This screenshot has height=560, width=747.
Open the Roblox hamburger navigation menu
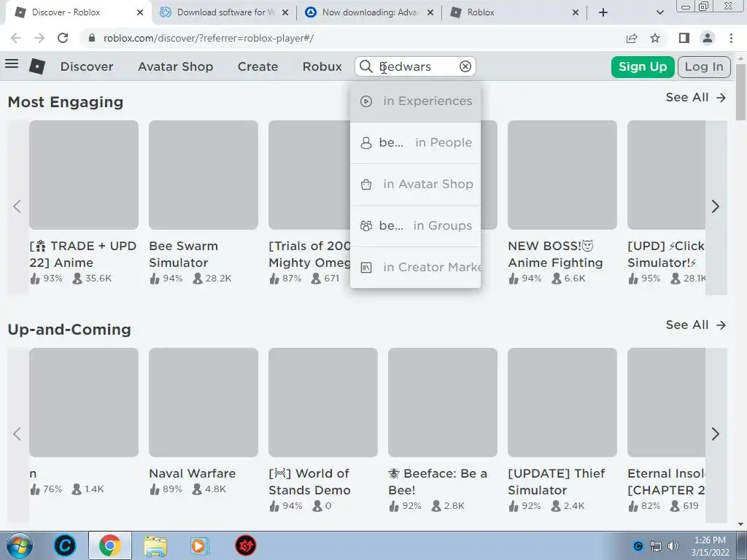tap(12, 64)
